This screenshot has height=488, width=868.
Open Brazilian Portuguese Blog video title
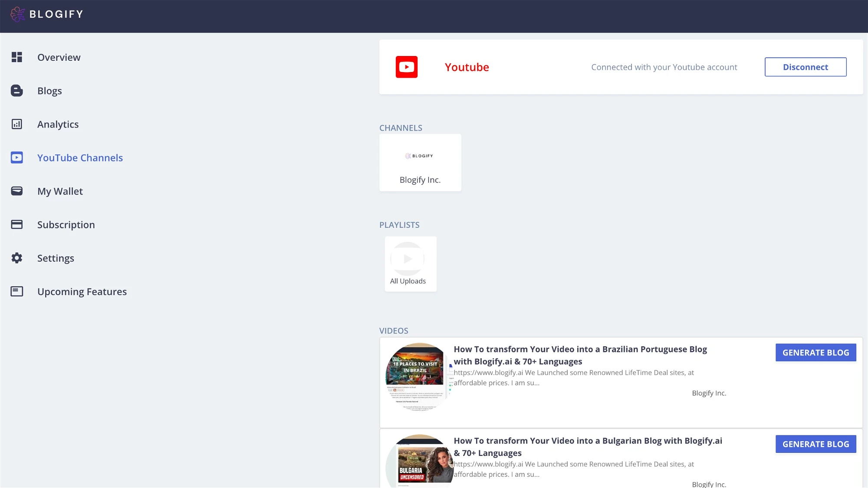click(580, 355)
